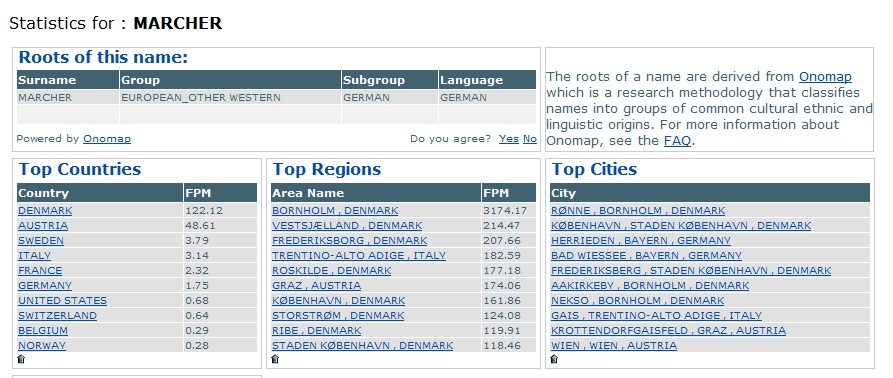Screen dimensions: 893x378
Task: Open the FAQ link
Action: [677, 141]
